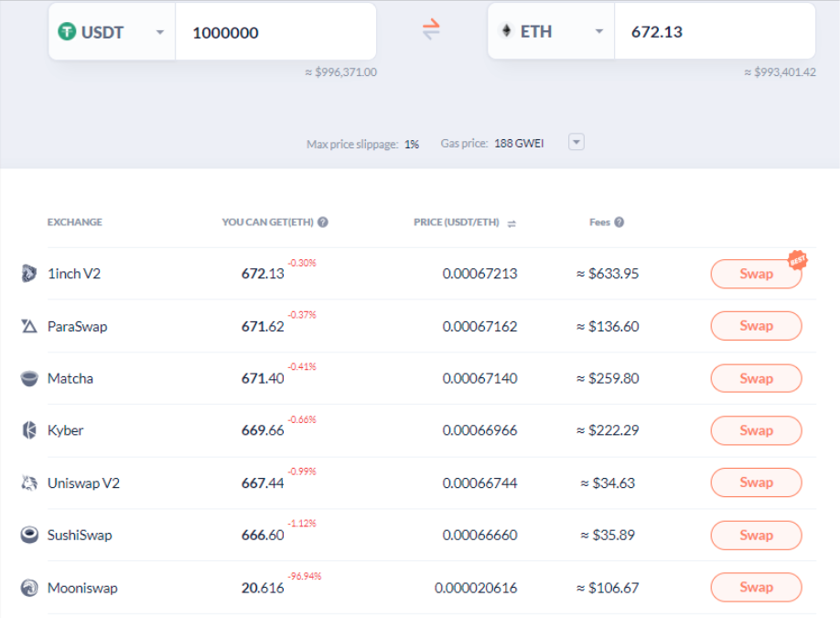
Task: Swap using 1inch V2
Action: pyautogui.click(x=756, y=274)
